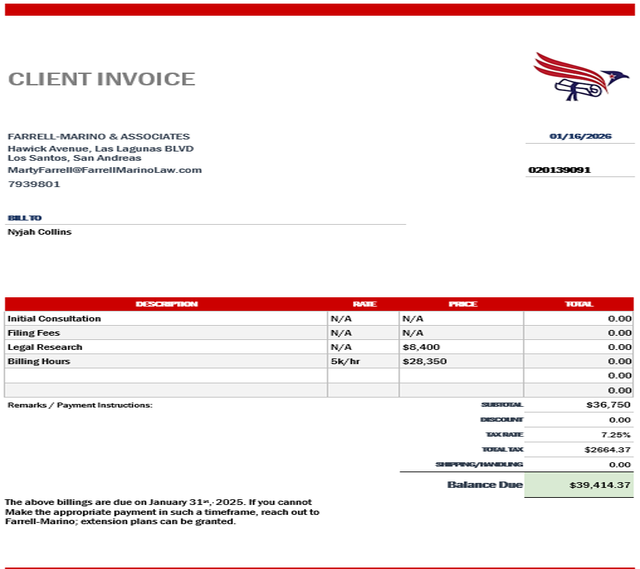Click the TAX RATE label
Screen dimensions: 640x569
coord(504,435)
